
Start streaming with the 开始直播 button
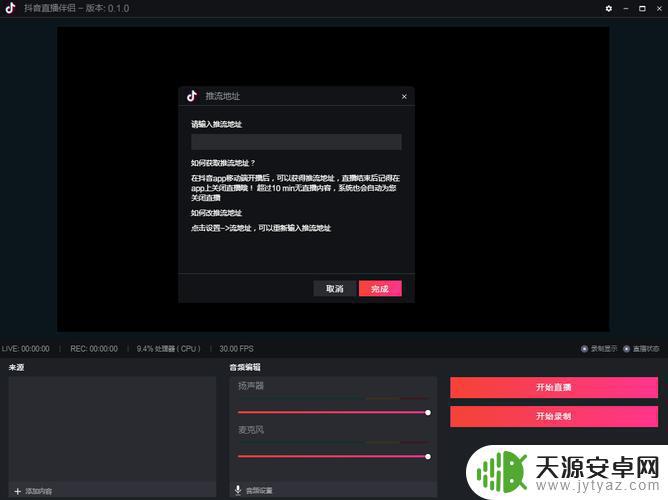pyautogui.click(x=554, y=388)
